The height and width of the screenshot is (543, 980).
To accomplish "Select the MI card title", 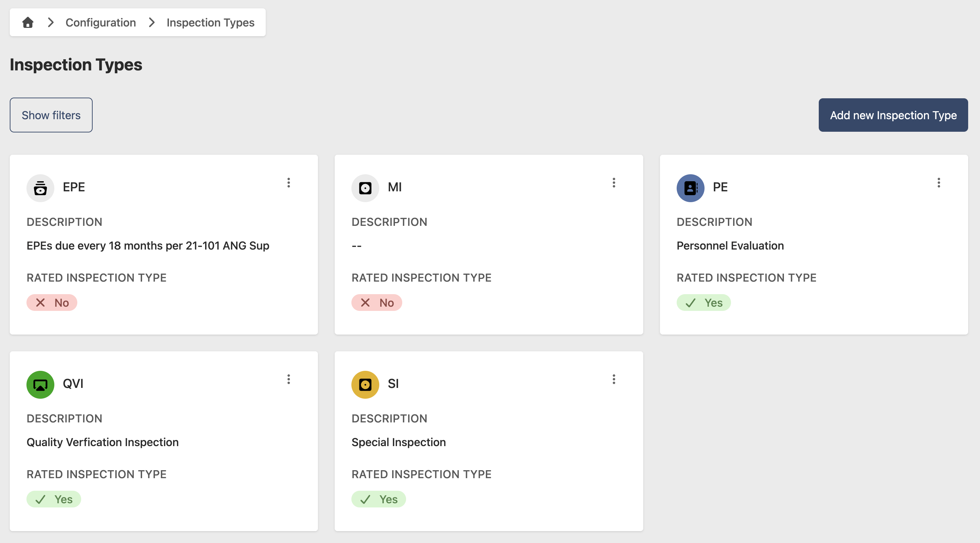I will (395, 187).
